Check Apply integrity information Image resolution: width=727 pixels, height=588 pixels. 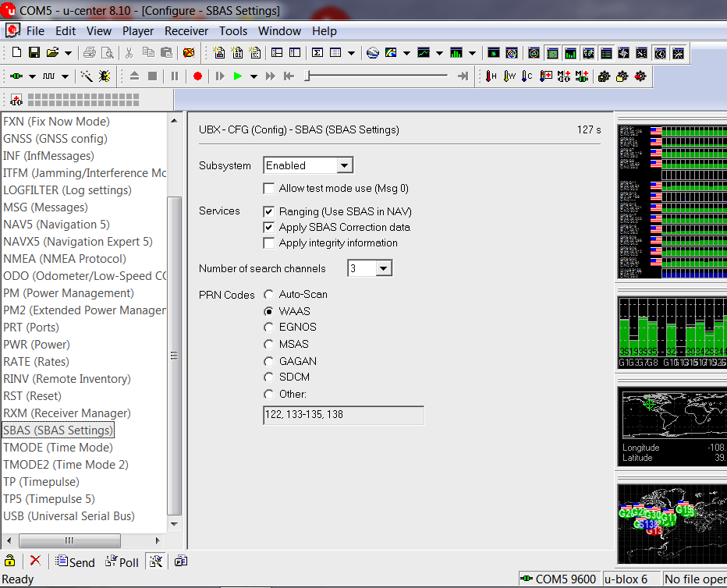tap(268, 243)
